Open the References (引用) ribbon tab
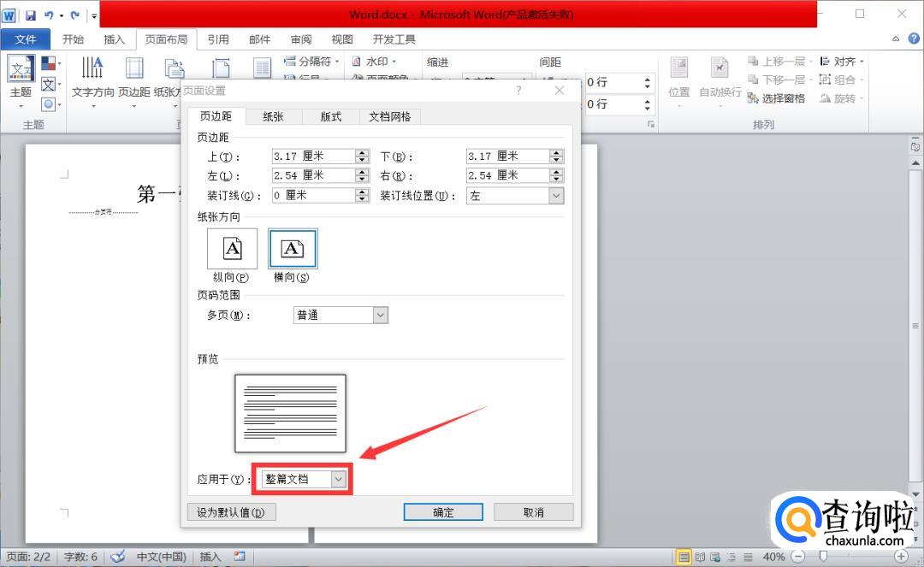This screenshot has height=567, width=924. (218, 38)
